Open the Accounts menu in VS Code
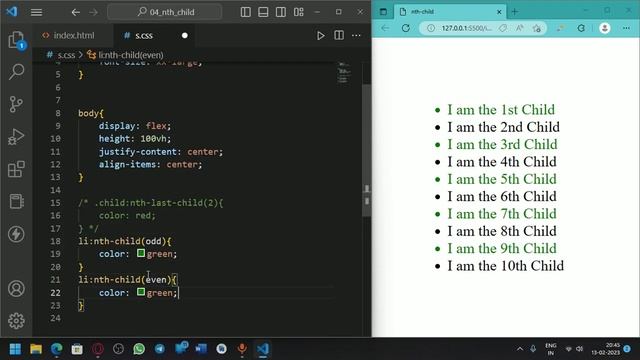640x360 pixels. click(x=16, y=289)
